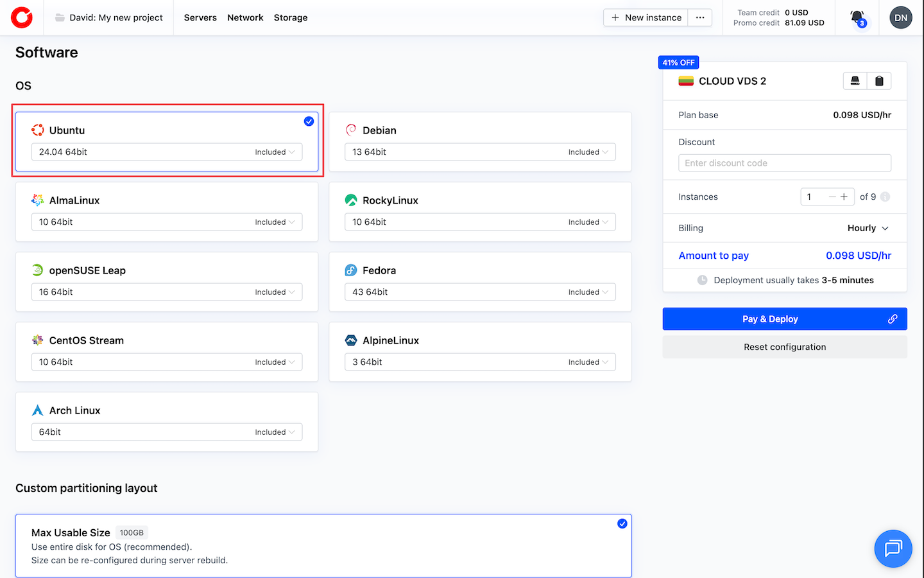Open the DN user avatar menu

tap(900, 17)
